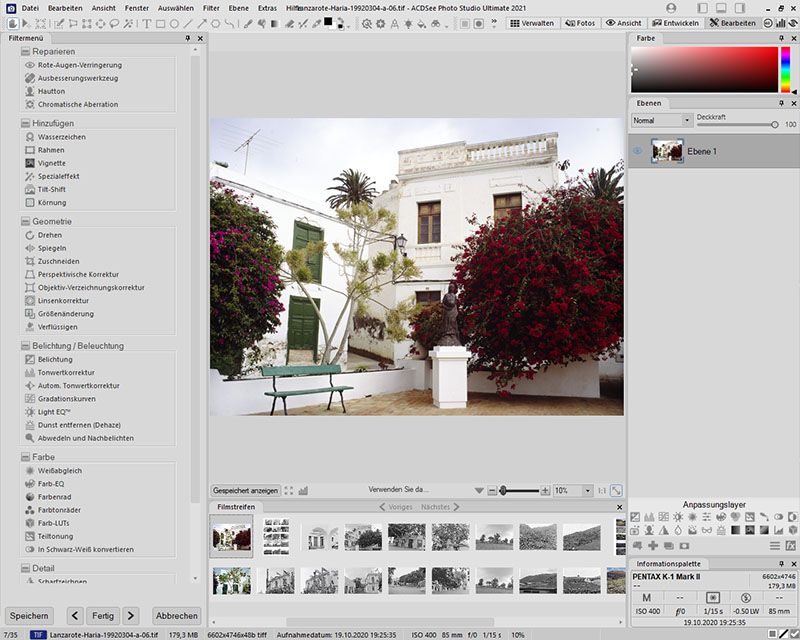Show the histogram next to Gespeichert anzeigen

pyautogui.click(x=303, y=491)
